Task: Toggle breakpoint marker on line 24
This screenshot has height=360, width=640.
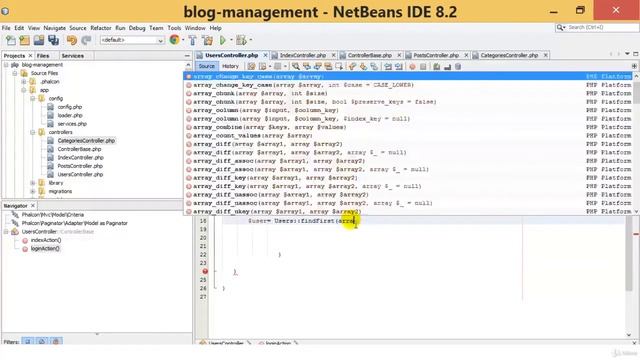Action: point(205,271)
